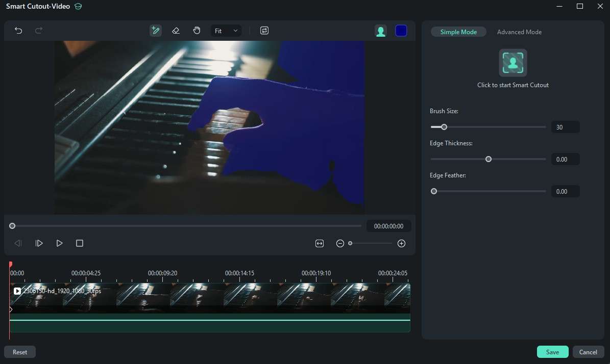Click the Edge Feather value field

click(x=565, y=192)
